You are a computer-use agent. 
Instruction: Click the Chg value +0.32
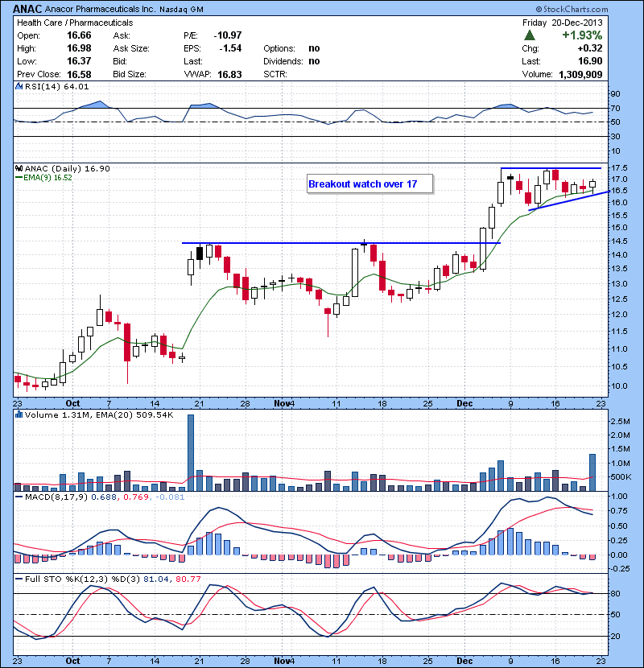pyautogui.click(x=590, y=48)
